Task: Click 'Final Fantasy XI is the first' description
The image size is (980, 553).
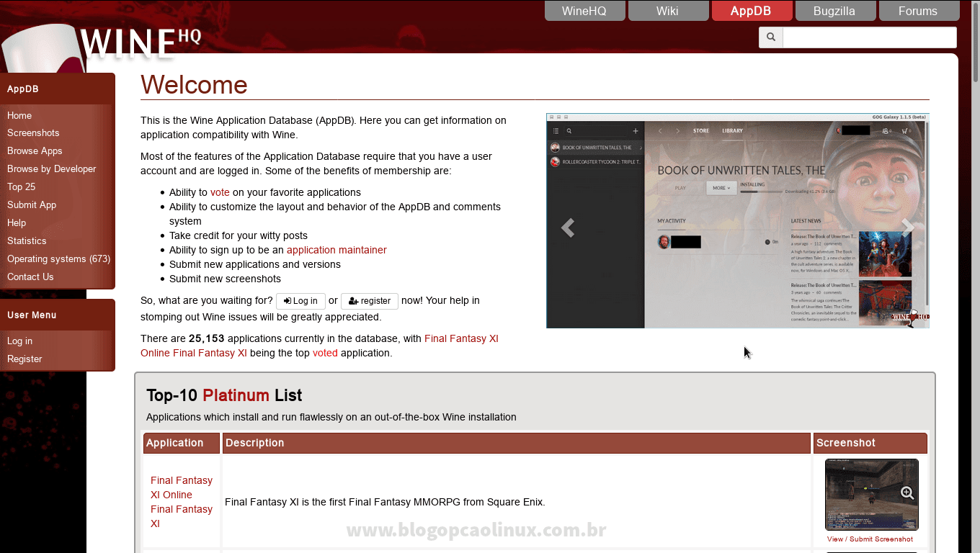Action: coord(385,502)
